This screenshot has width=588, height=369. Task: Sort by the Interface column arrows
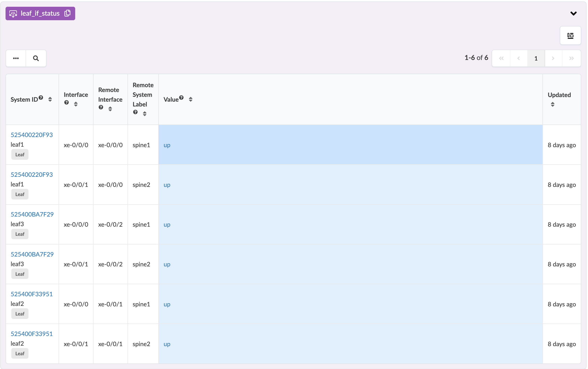tap(76, 104)
